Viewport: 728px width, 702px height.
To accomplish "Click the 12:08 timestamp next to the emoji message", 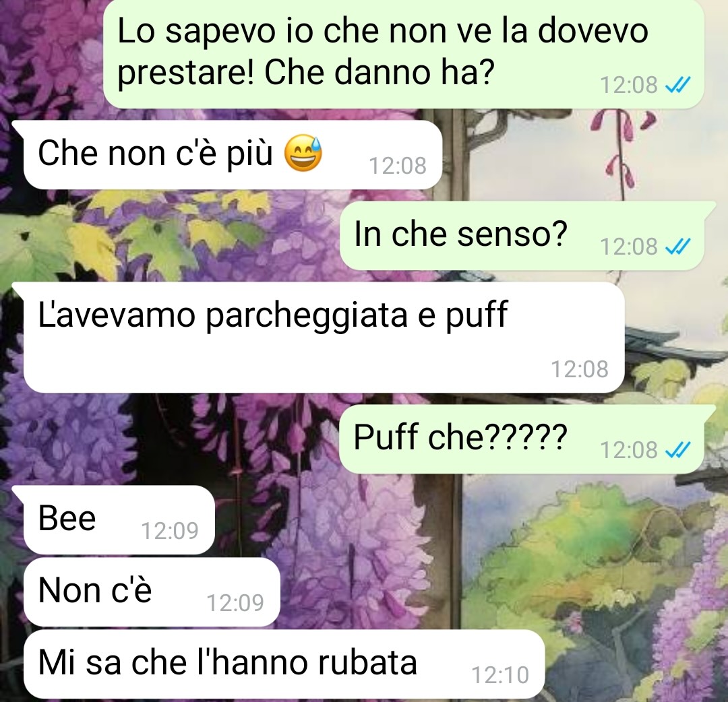I will (398, 166).
